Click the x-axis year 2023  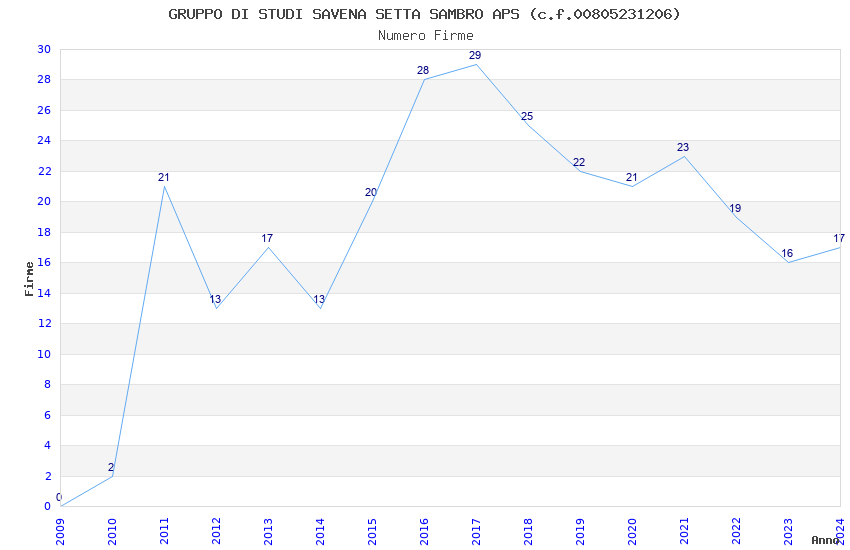[x=789, y=531]
